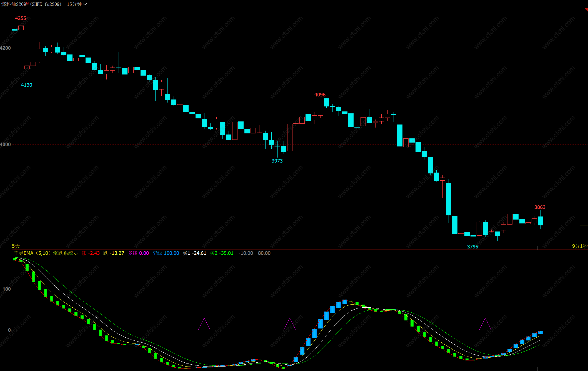This screenshot has height=371, width=588.
Task: Click the first magenta signal triangle
Action: [x=204, y=324]
